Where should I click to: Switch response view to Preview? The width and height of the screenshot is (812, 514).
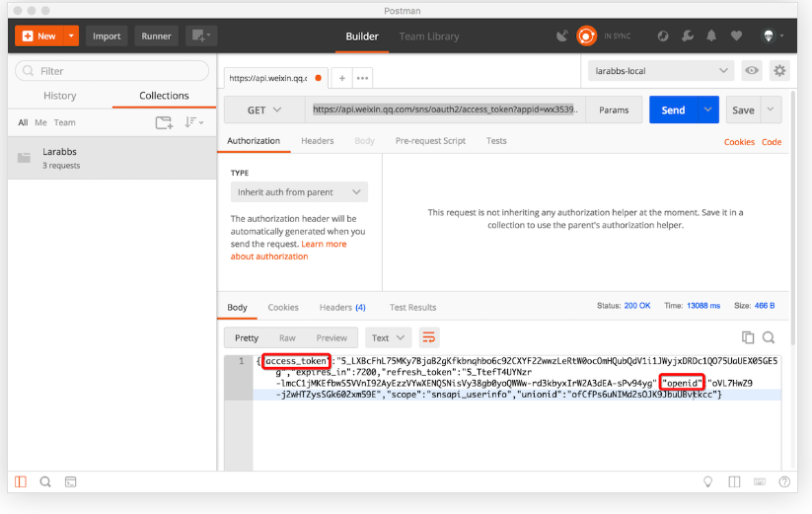pyautogui.click(x=332, y=338)
